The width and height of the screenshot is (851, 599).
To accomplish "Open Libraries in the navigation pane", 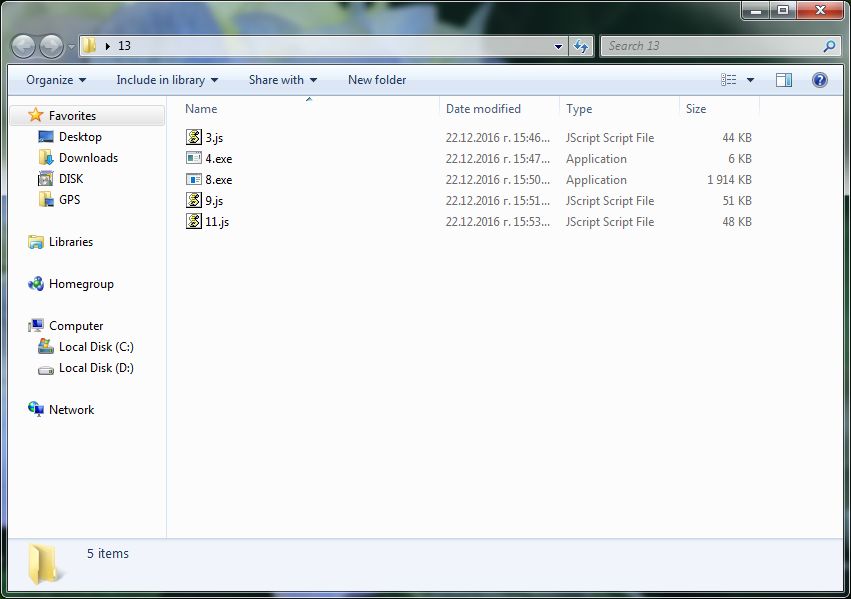I will tap(71, 242).
